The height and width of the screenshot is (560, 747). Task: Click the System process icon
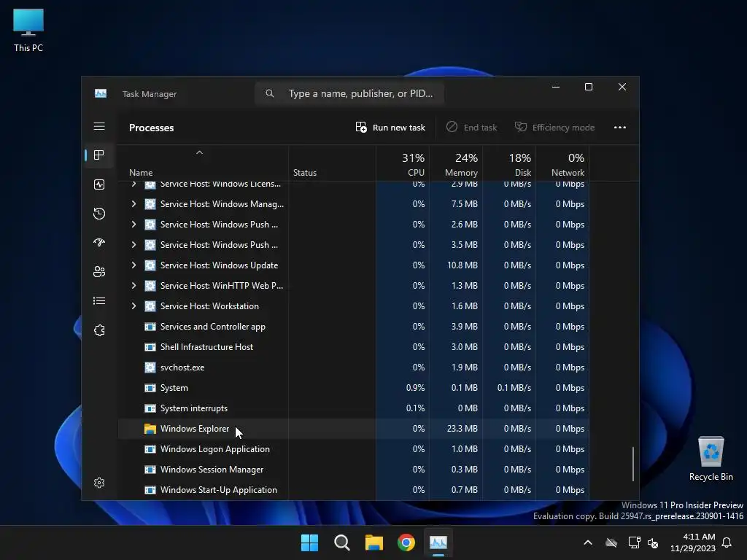[x=150, y=388]
